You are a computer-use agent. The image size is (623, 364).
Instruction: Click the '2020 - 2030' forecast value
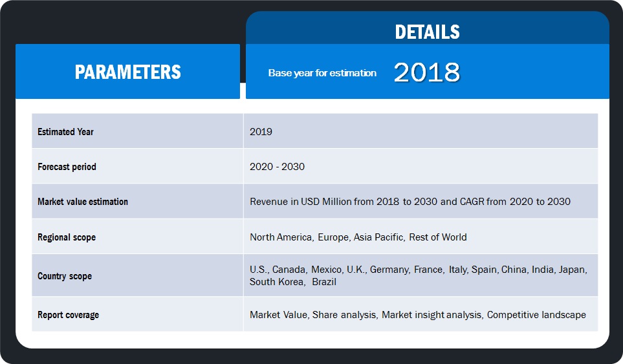point(277,167)
